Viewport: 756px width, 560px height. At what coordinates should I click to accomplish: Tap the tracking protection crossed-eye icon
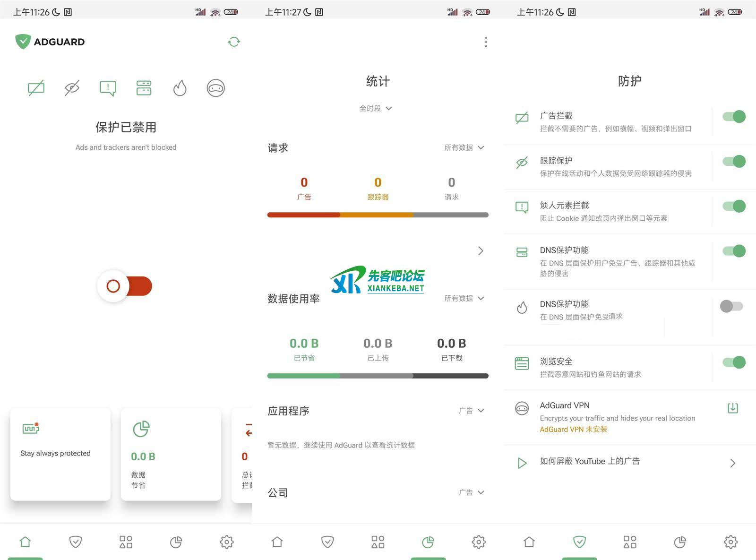[x=72, y=88]
